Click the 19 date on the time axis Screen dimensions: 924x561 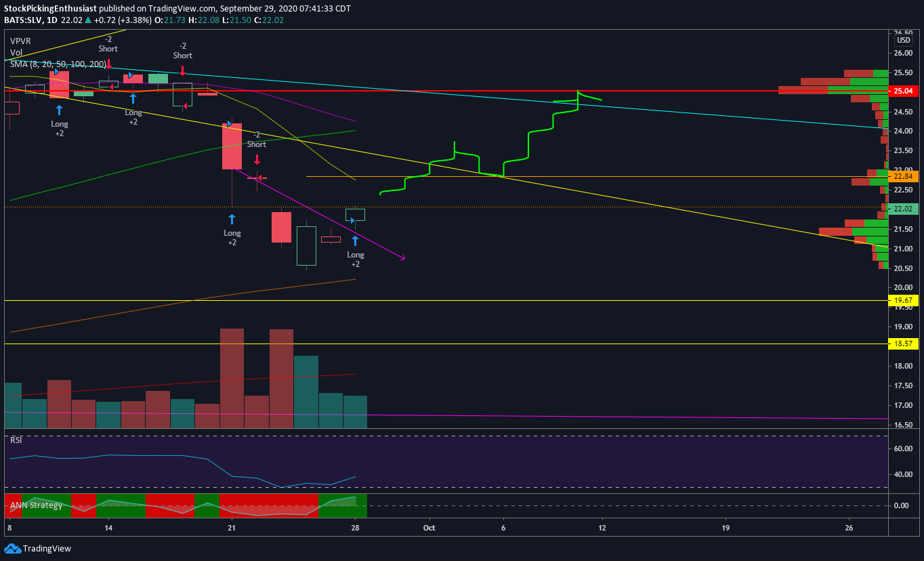pyautogui.click(x=726, y=526)
